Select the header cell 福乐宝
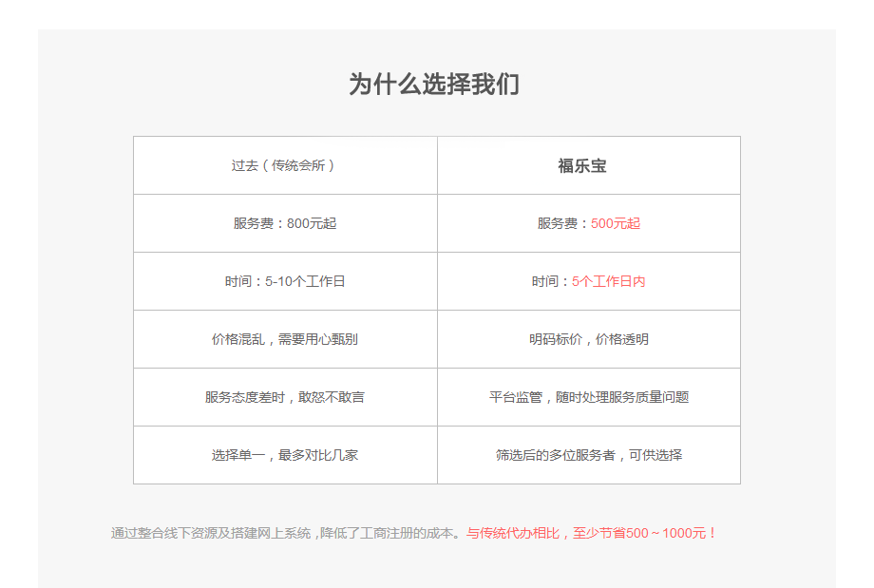The height and width of the screenshot is (588, 874). point(589,165)
